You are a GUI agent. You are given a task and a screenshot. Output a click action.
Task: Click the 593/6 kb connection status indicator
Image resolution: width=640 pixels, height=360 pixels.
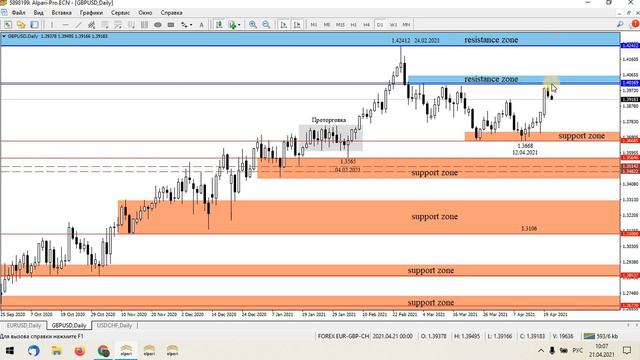(x=601, y=336)
